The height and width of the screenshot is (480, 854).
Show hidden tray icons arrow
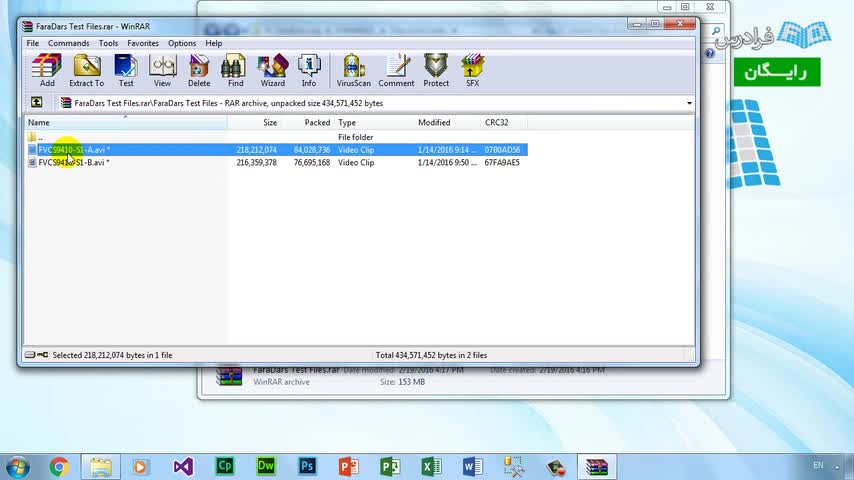point(837,467)
